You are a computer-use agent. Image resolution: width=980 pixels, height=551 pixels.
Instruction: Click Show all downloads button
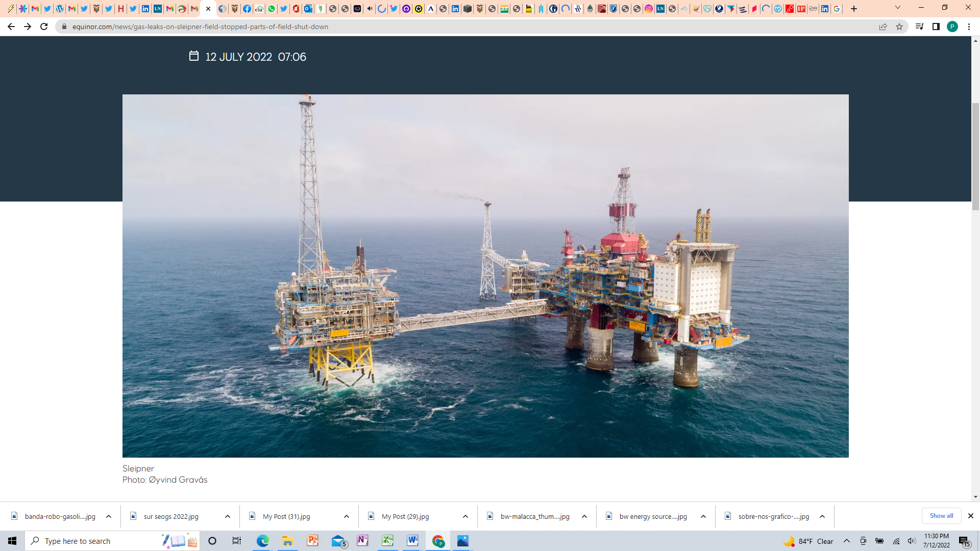[941, 516]
